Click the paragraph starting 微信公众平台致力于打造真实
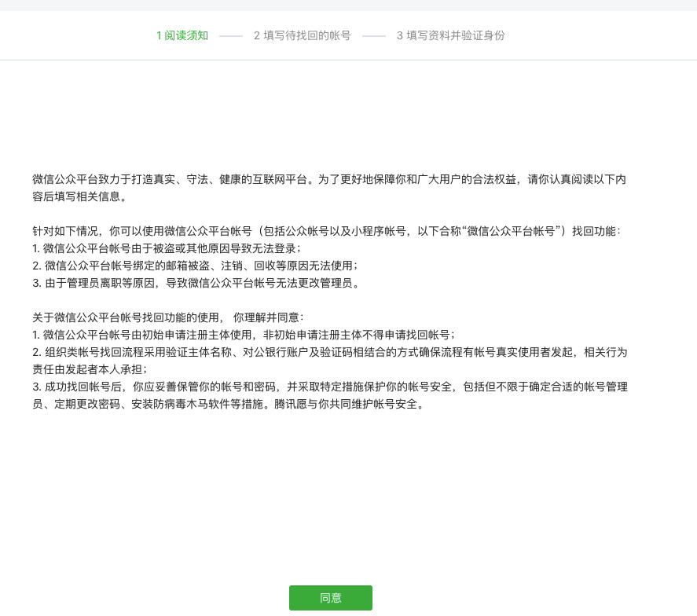This screenshot has width=697, height=616. coord(329,188)
